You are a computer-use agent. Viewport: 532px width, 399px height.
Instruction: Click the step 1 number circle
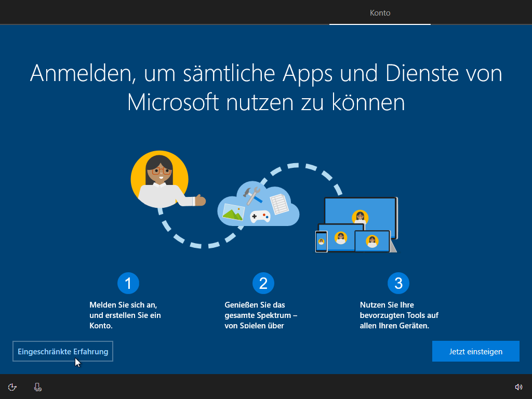point(128,283)
